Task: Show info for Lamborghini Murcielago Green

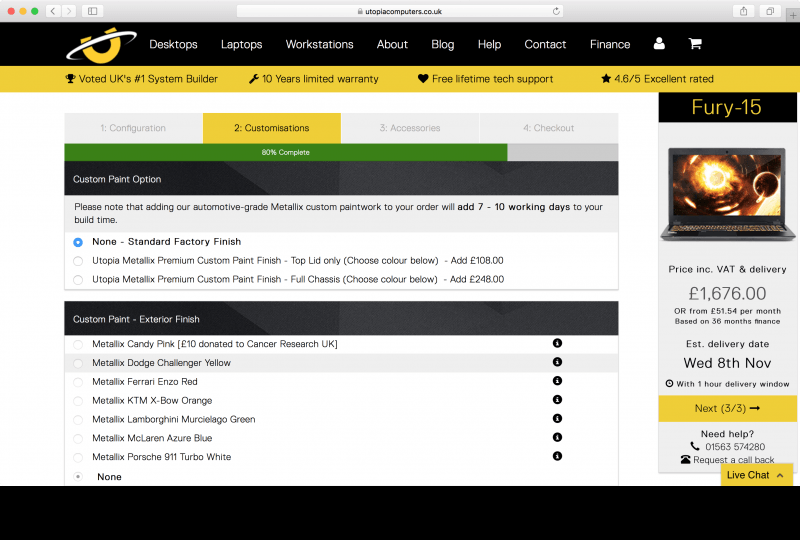Action: 557,419
